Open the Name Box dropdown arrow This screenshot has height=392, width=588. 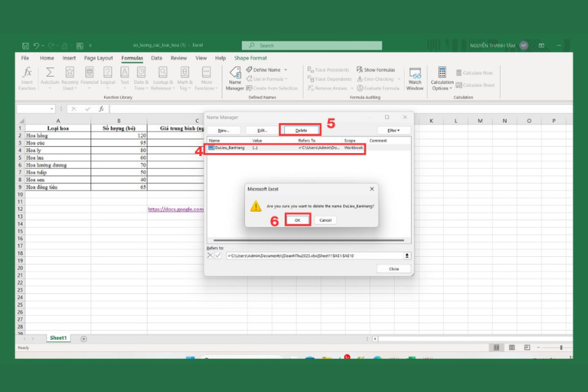click(x=51, y=109)
